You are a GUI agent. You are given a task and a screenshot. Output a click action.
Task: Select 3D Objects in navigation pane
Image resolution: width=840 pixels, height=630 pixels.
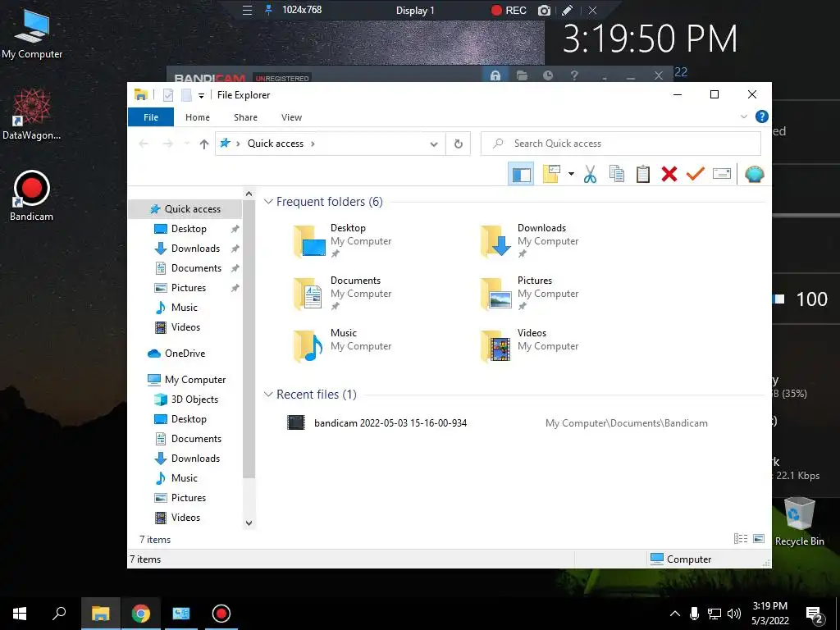point(185,399)
